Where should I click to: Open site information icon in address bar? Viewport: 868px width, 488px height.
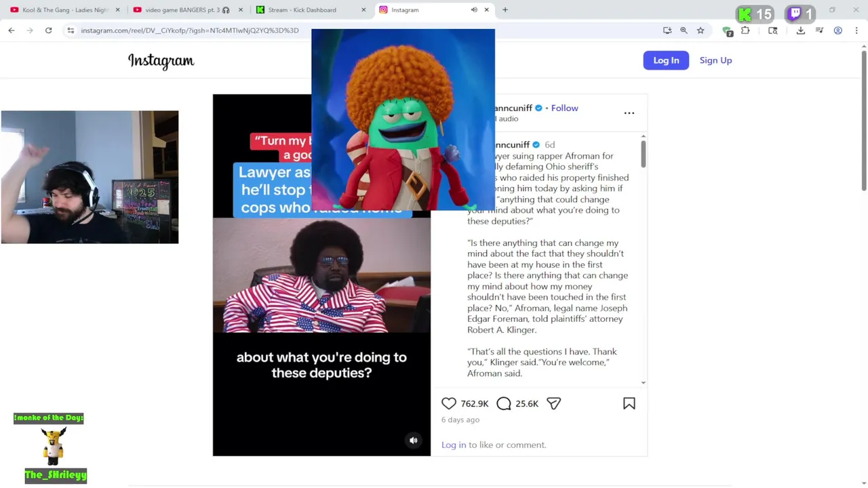[71, 30]
